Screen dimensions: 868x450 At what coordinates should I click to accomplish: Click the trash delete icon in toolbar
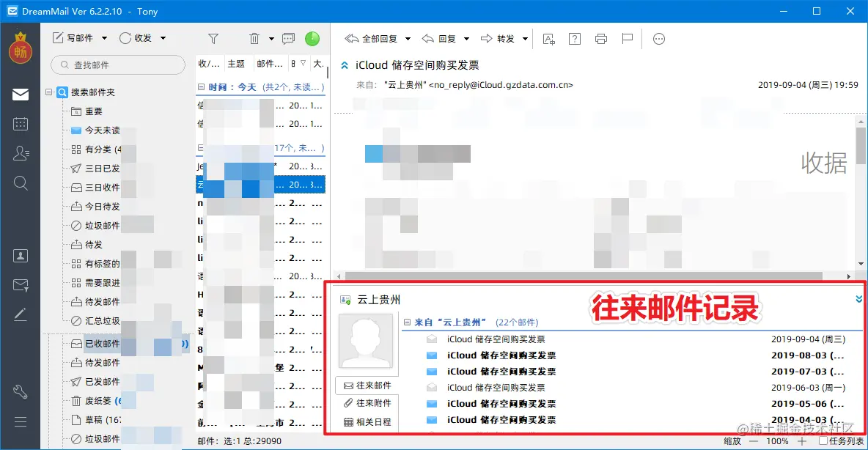click(254, 39)
